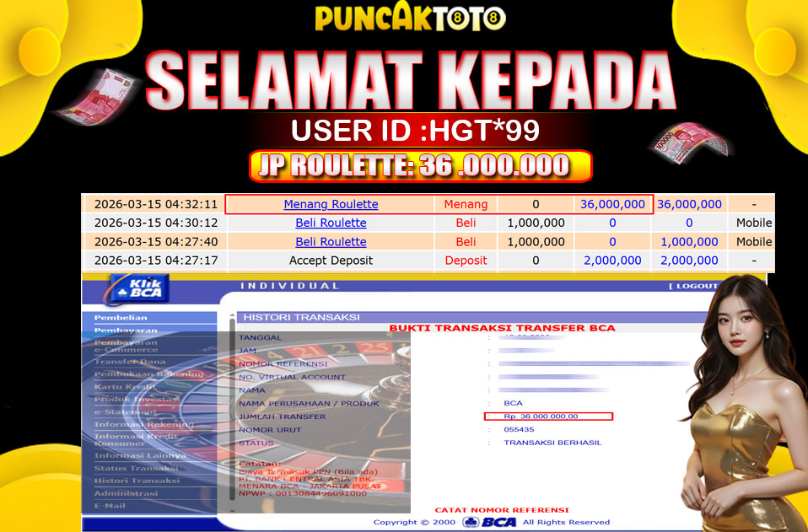Click the NPWP number line
This screenshot has height=532, width=808.
(x=303, y=493)
